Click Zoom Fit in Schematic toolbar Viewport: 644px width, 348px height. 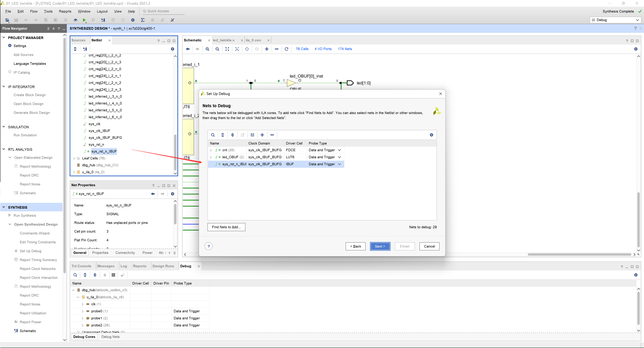click(x=227, y=49)
